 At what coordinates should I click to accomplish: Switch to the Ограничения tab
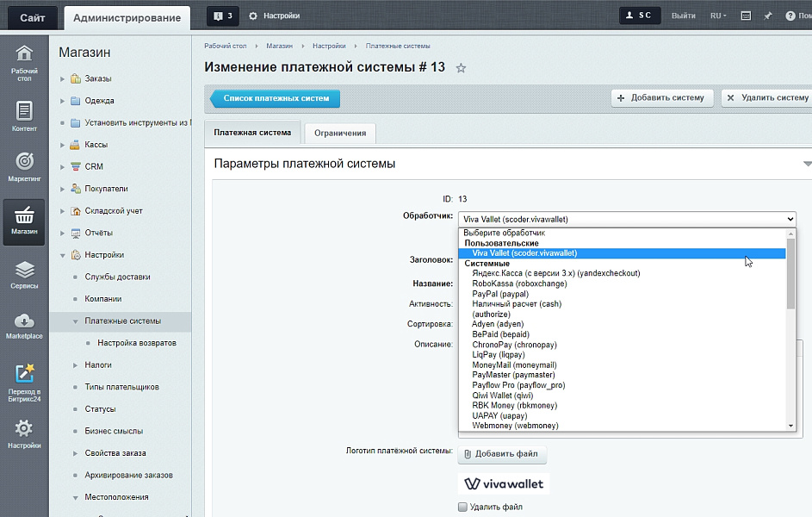340,133
